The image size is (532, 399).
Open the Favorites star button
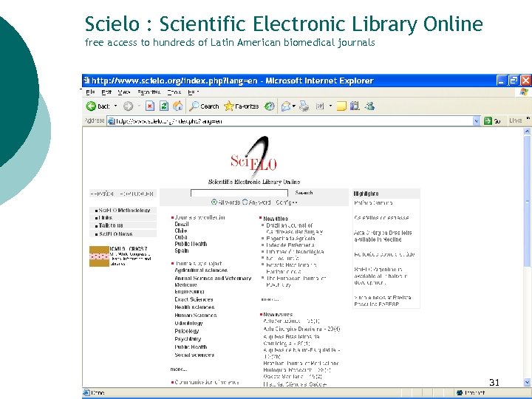coord(241,106)
